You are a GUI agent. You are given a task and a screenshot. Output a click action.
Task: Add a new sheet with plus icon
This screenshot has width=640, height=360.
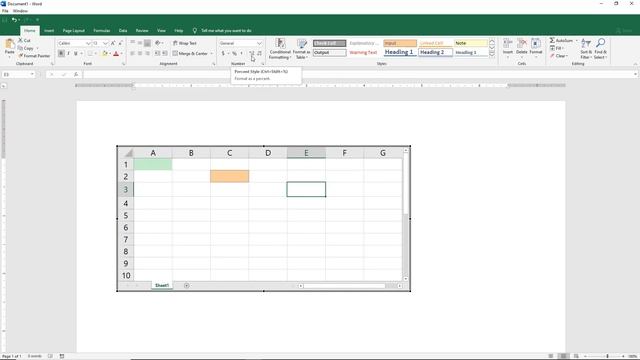[x=187, y=285]
